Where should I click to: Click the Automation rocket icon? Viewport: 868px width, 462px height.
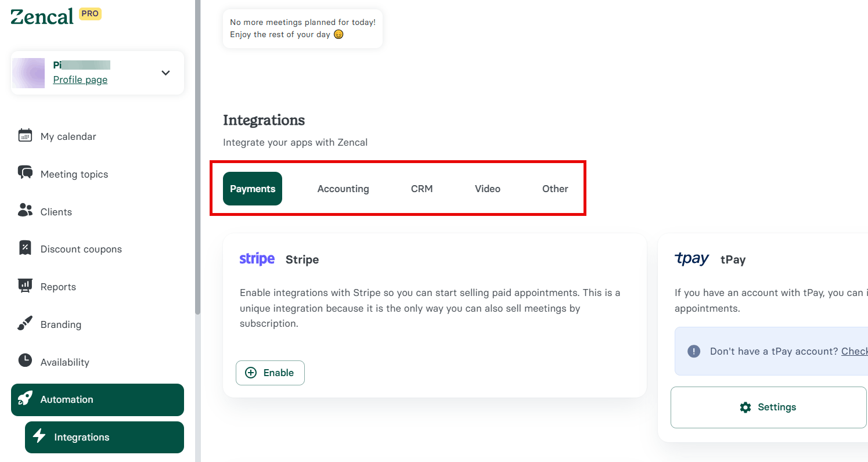[25, 399]
